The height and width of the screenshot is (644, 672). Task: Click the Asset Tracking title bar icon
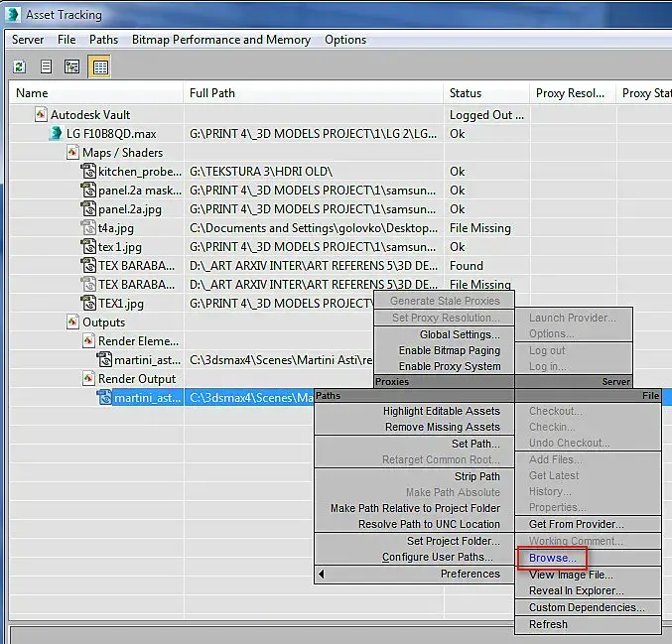pos(13,15)
